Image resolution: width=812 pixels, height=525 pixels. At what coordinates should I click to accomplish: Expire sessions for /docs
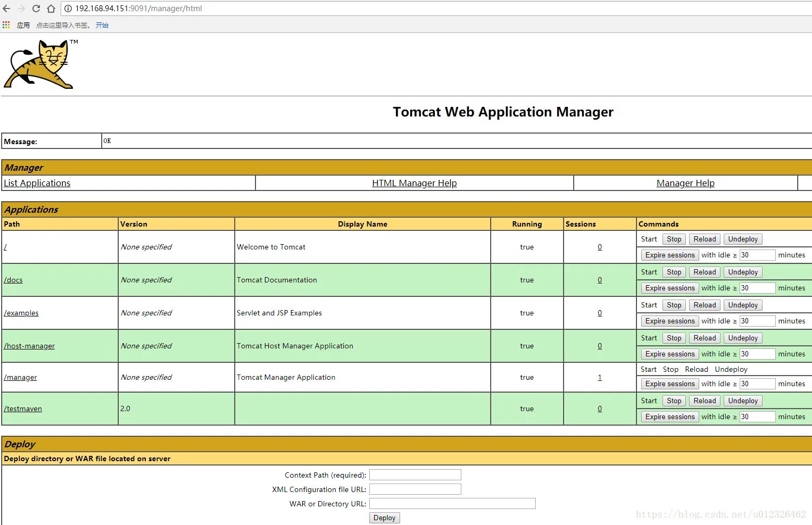(x=670, y=288)
